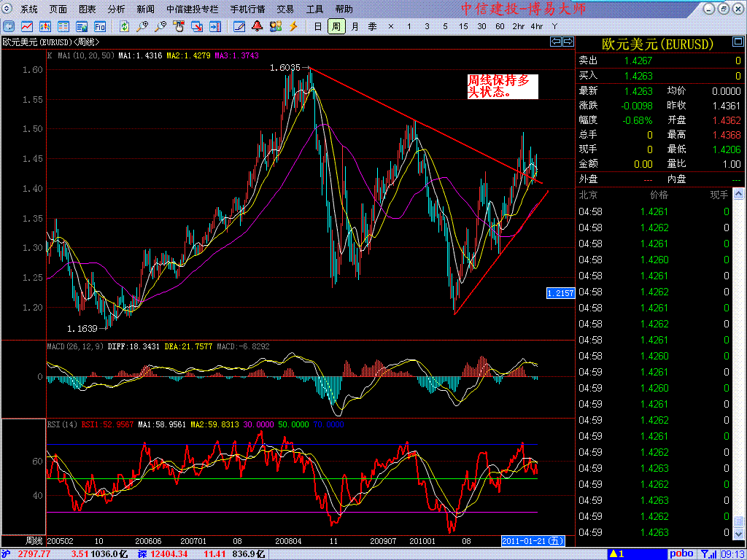Click the zoom out magnifier icon

pos(160,26)
